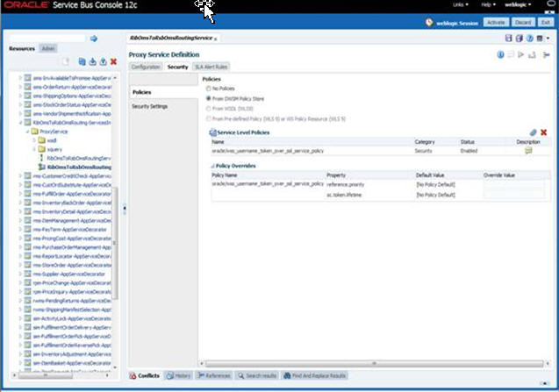The image size is (559, 392).
Task: Click the reference.priority Override Value field
Action: click(x=513, y=184)
